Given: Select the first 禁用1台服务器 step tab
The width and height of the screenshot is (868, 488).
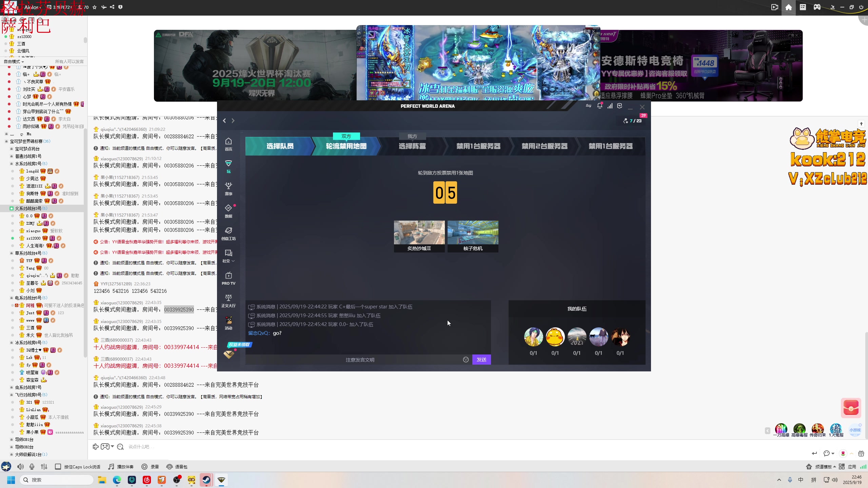Looking at the screenshot, I should pos(478,146).
